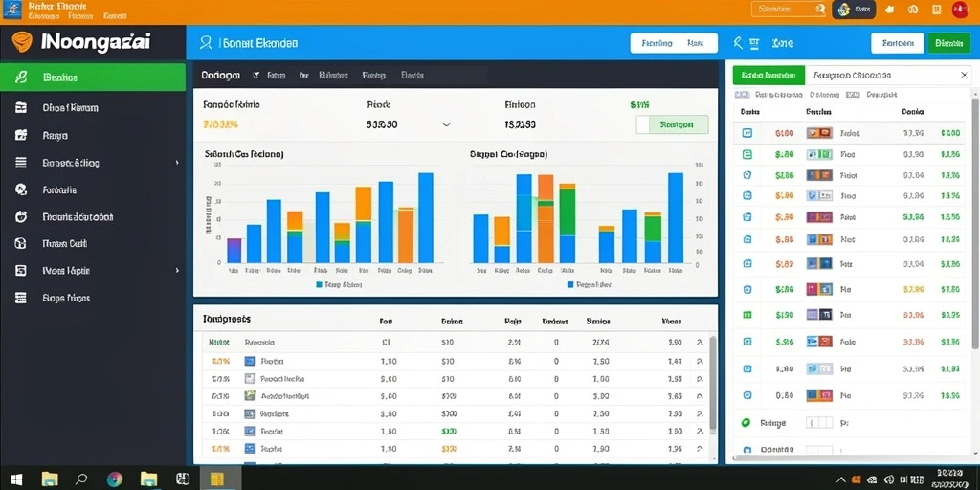The width and height of the screenshot is (980, 490).
Task: Click the green button in the summary card
Action: [673, 124]
